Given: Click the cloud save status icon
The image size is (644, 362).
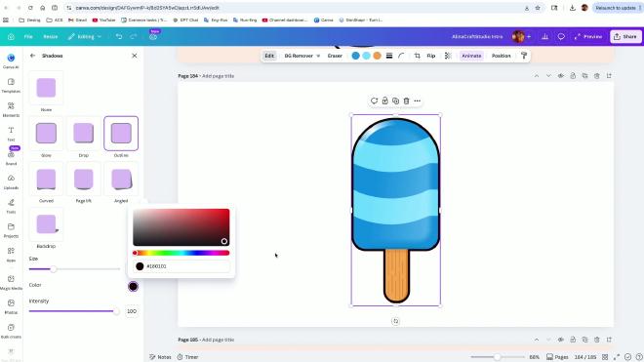Looking at the screenshot, I should tap(153, 36).
